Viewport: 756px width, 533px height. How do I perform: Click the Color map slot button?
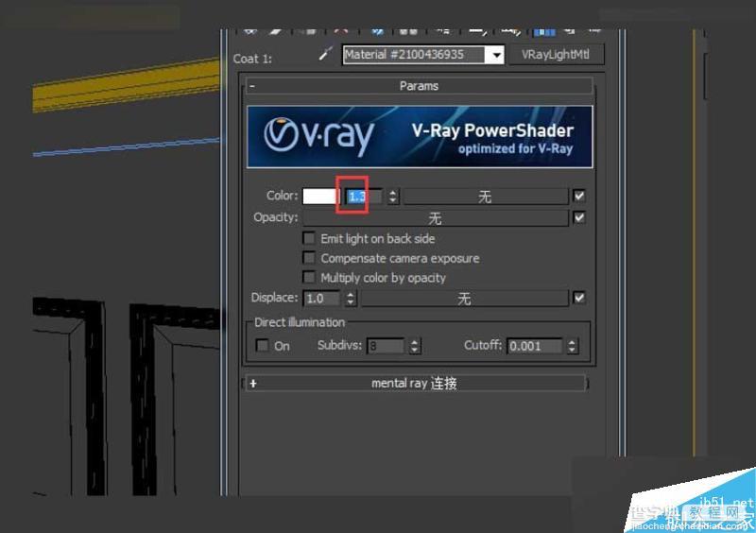pyautogui.click(x=485, y=197)
